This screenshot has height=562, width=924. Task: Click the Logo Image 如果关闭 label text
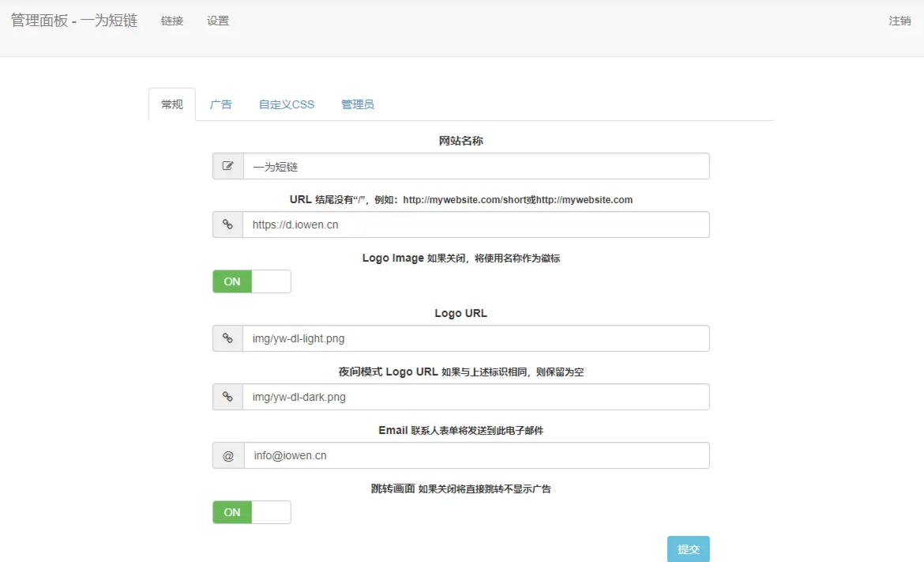point(461,258)
